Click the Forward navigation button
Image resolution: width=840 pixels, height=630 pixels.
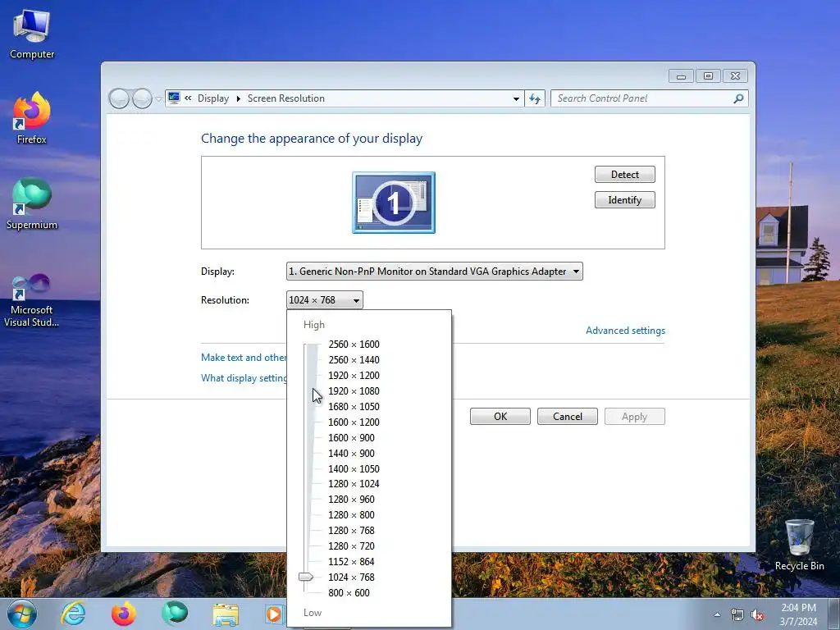142,98
